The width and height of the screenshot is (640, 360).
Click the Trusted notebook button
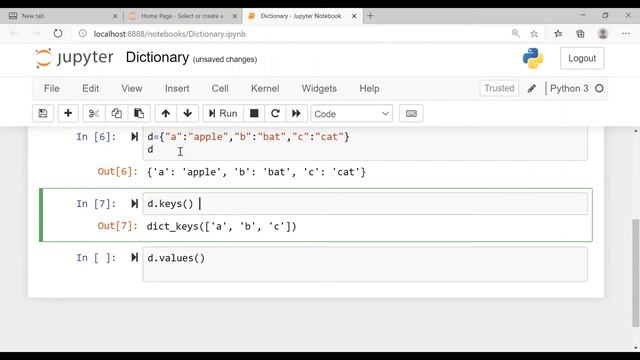click(x=499, y=88)
